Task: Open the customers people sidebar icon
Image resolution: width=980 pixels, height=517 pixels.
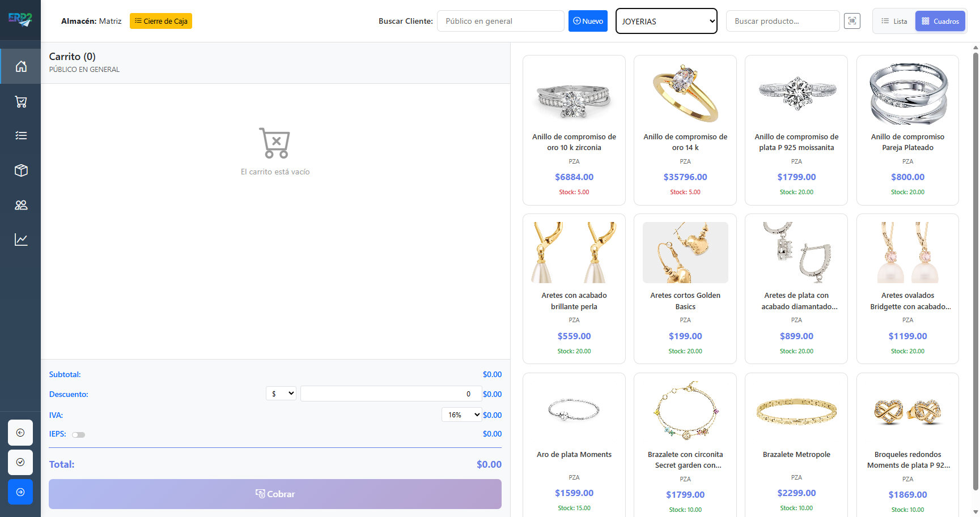Action: point(21,205)
